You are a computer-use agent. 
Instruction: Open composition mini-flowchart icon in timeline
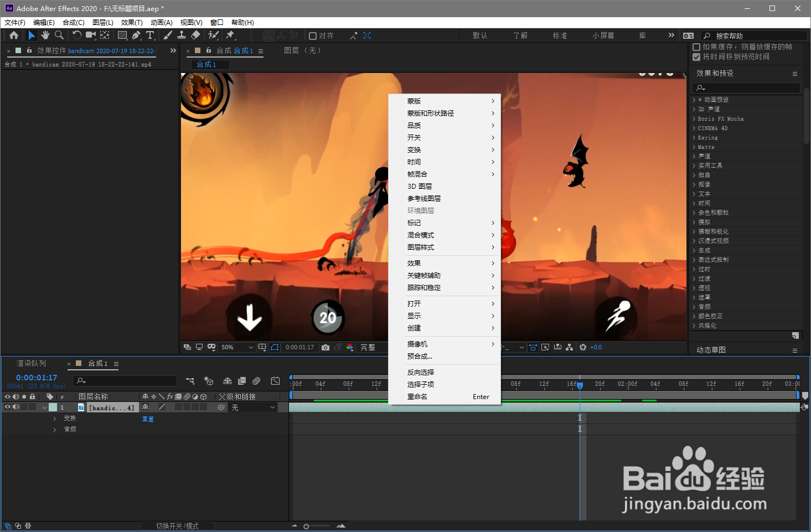190,381
